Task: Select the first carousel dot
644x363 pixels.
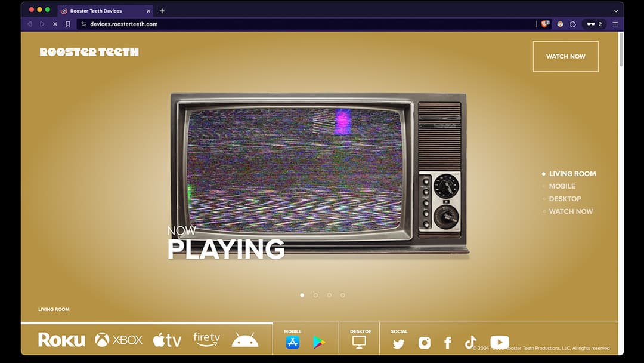Action: pos(302,295)
